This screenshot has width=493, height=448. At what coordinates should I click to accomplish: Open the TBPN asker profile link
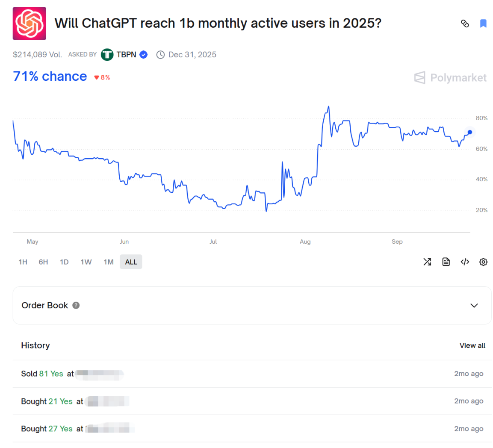(x=126, y=55)
